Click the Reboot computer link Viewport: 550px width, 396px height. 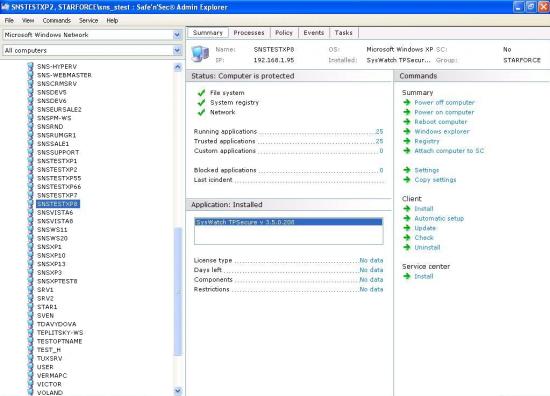coord(441,122)
